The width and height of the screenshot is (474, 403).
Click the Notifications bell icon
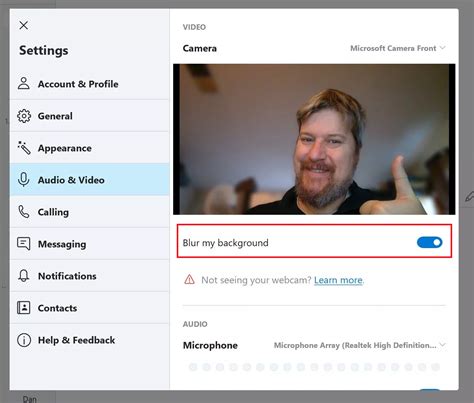pyautogui.click(x=24, y=276)
